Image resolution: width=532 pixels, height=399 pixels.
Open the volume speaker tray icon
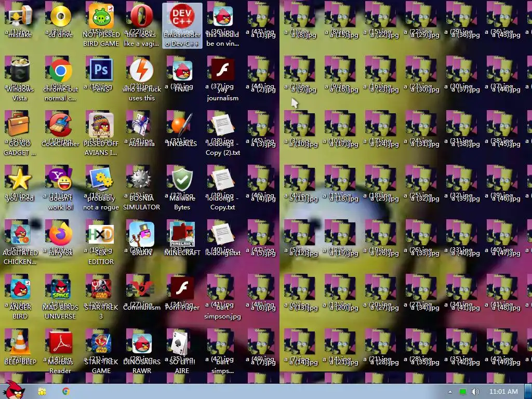pyautogui.click(x=475, y=392)
